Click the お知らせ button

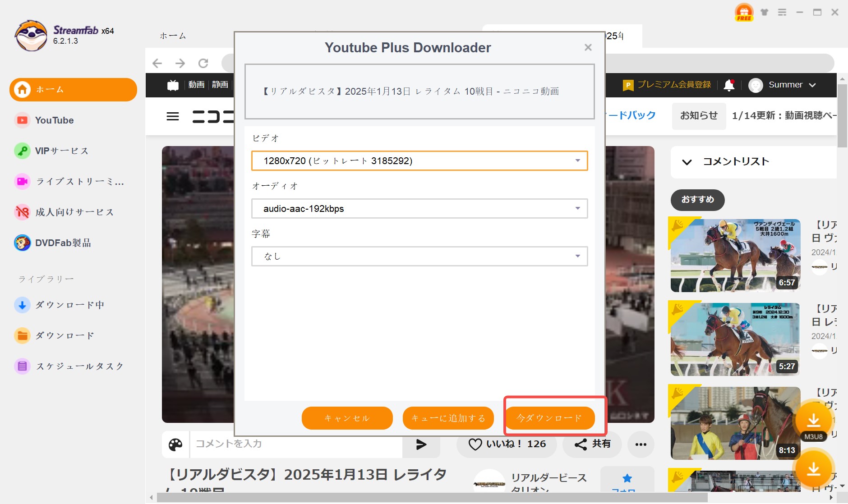click(699, 116)
